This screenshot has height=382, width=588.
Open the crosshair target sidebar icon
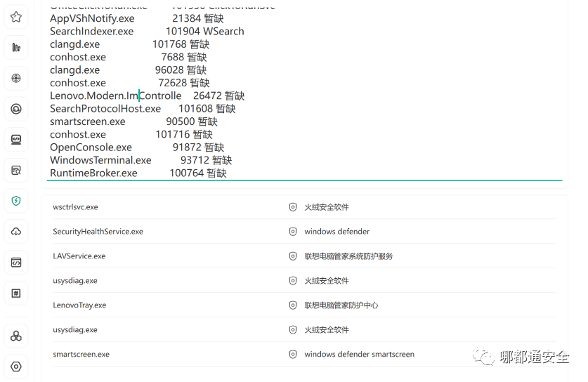pos(16,79)
